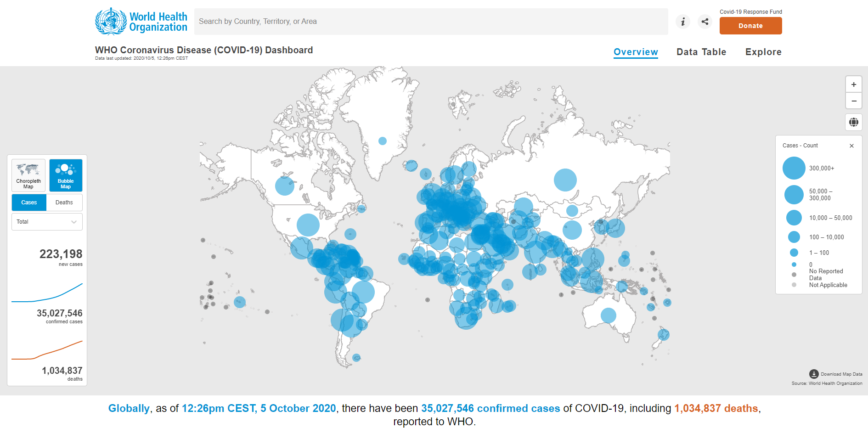Expand the Total dropdown
The height and width of the screenshot is (428, 868).
(x=47, y=222)
